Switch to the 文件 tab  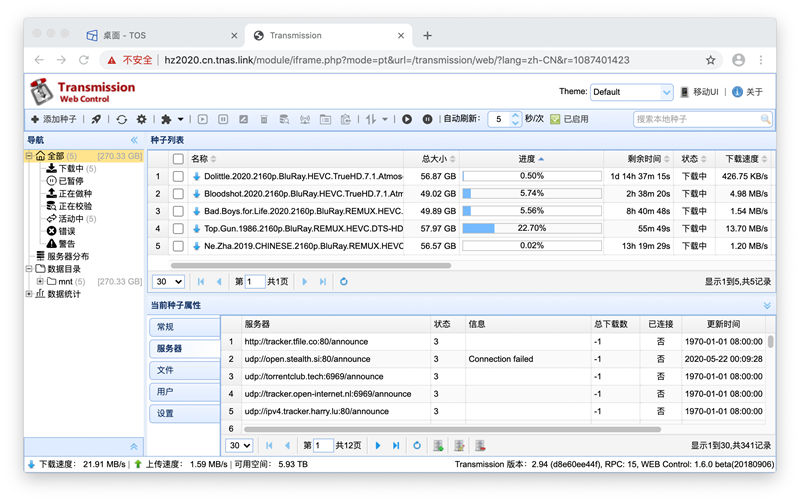[185, 370]
